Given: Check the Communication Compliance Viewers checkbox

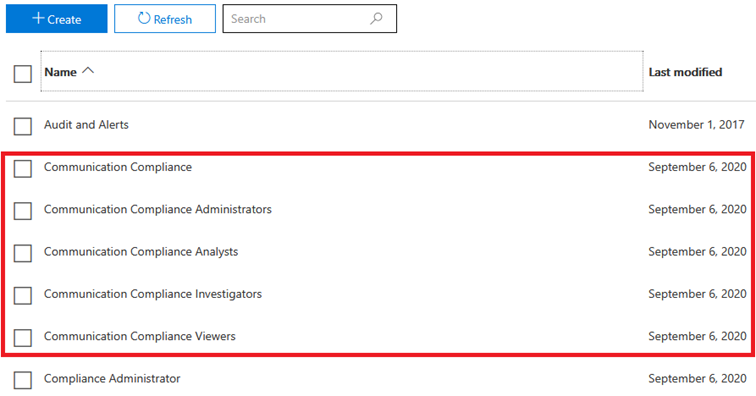Looking at the screenshot, I should 23,338.
